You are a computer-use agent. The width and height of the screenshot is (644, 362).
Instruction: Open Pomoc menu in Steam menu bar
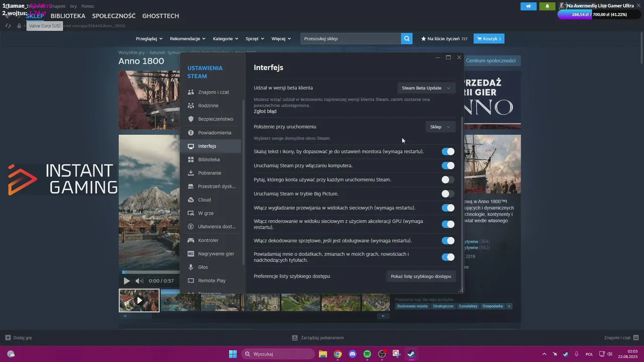[88, 6]
